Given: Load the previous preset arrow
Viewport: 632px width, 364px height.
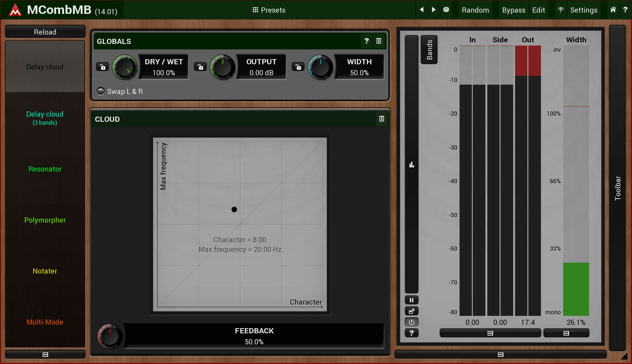Looking at the screenshot, I should [x=421, y=10].
